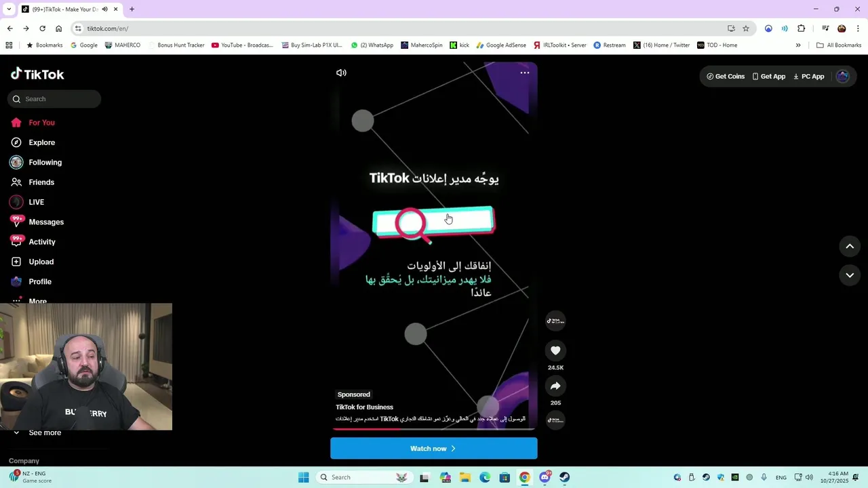Click the blue Watch now button

[434, 449]
